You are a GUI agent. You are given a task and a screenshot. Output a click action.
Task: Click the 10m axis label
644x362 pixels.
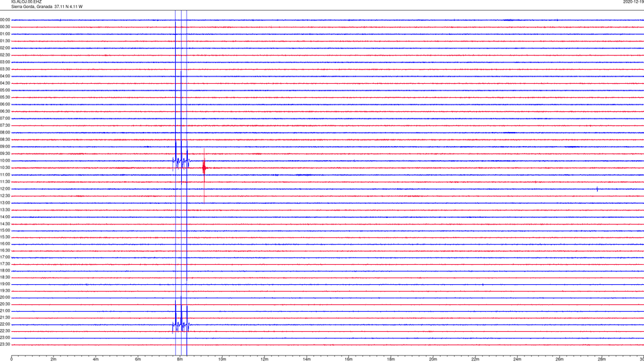pos(222,359)
